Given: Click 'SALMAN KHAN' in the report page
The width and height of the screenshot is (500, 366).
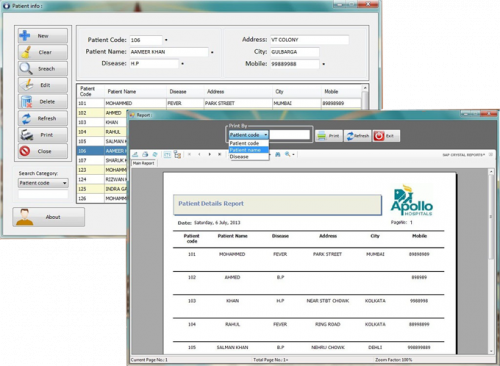Looking at the screenshot, I should (232, 347).
